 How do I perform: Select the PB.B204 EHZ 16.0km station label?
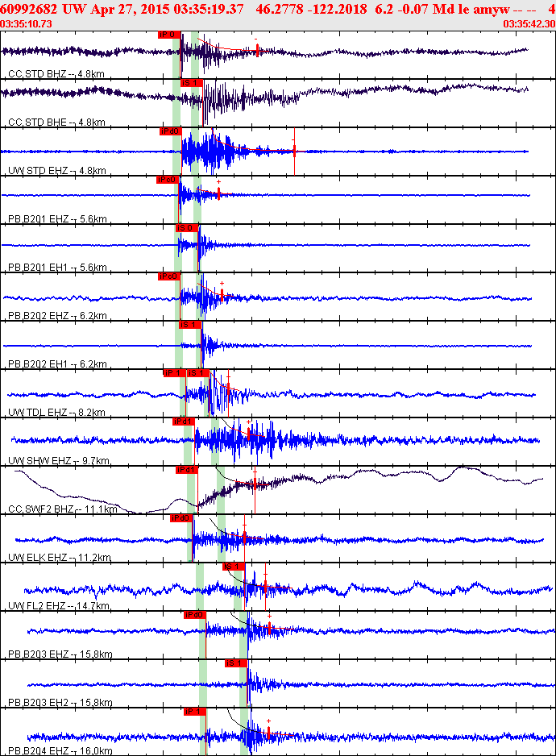pos(60,750)
